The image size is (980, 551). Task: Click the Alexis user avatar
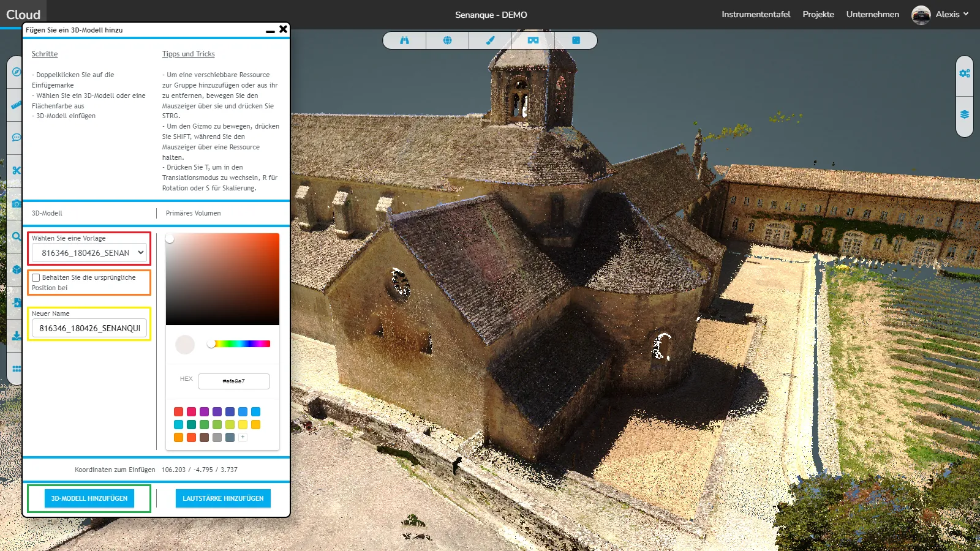[921, 15]
